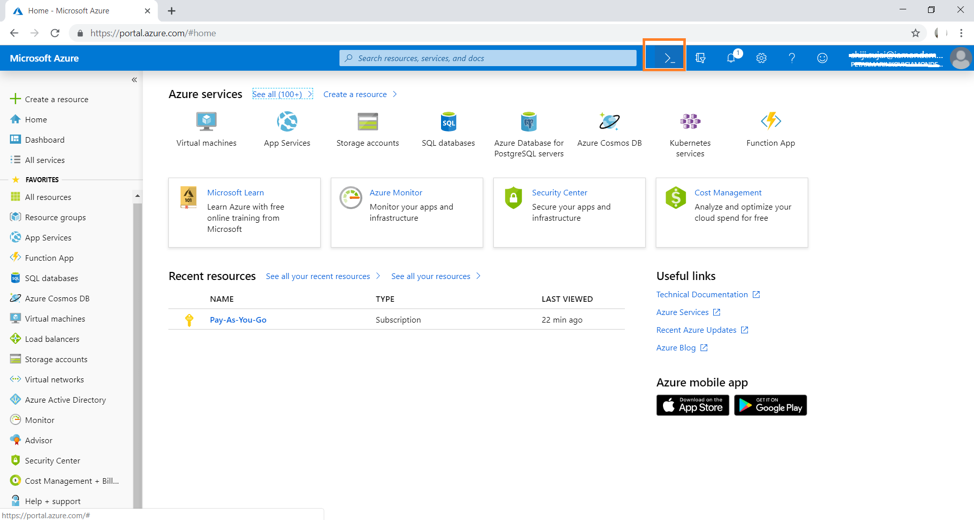
Task: Open Pay-As-You-Go subscription link
Action: [x=238, y=320]
